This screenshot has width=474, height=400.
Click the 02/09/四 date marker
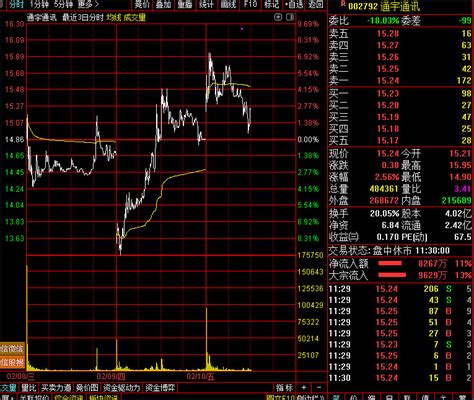[x=111, y=377]
